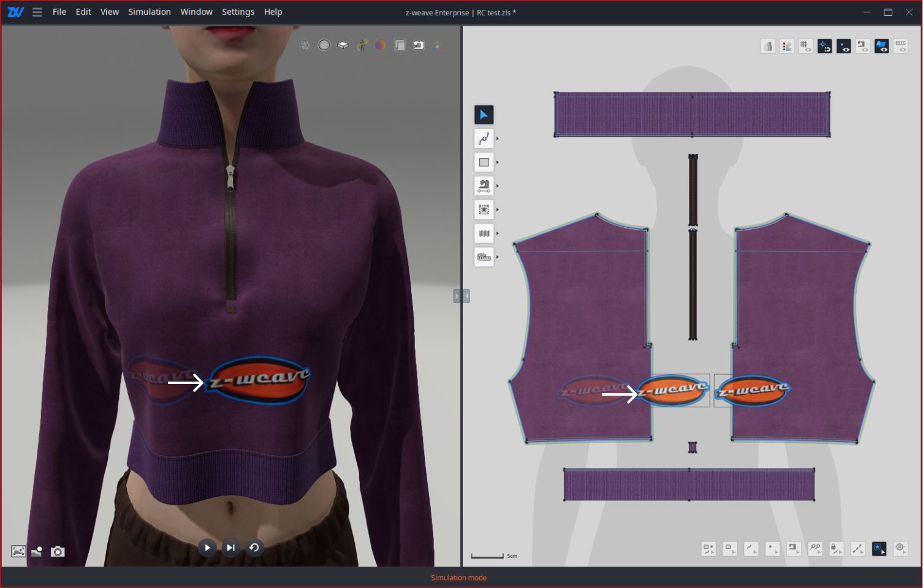Toggle grid visibility in 2D window
Screen dimensions: 923x588
pos(806,47)
